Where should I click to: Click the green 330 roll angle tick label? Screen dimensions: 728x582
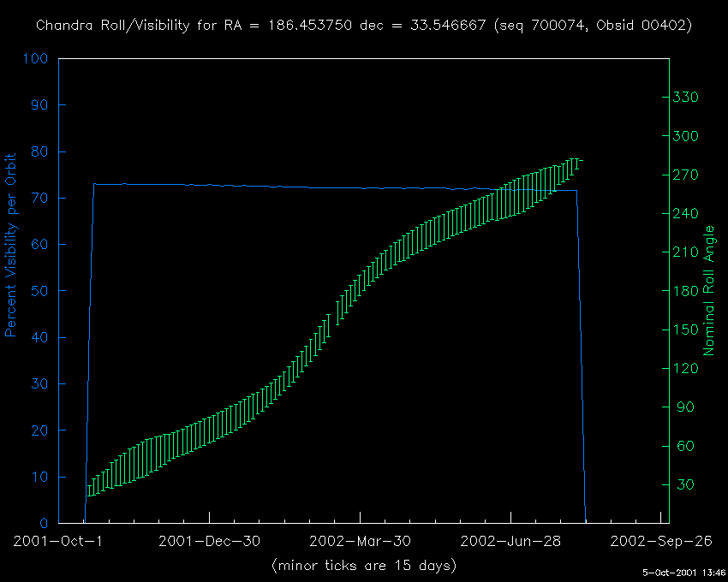click(687, 98)
